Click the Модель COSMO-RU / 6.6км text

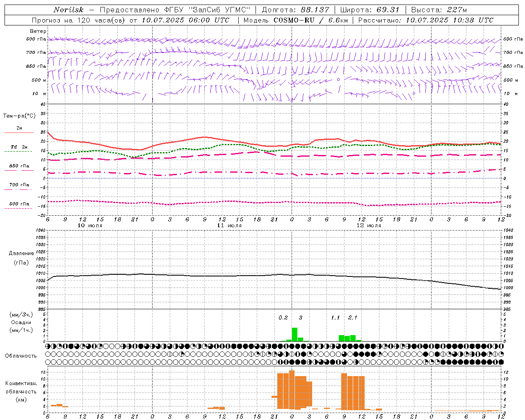[x=296, y=20]
